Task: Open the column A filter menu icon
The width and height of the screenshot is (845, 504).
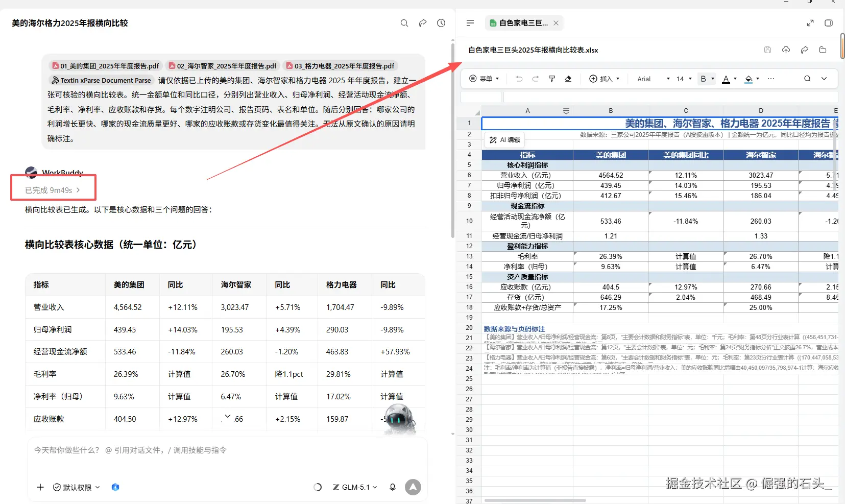Action: [566, 111]
